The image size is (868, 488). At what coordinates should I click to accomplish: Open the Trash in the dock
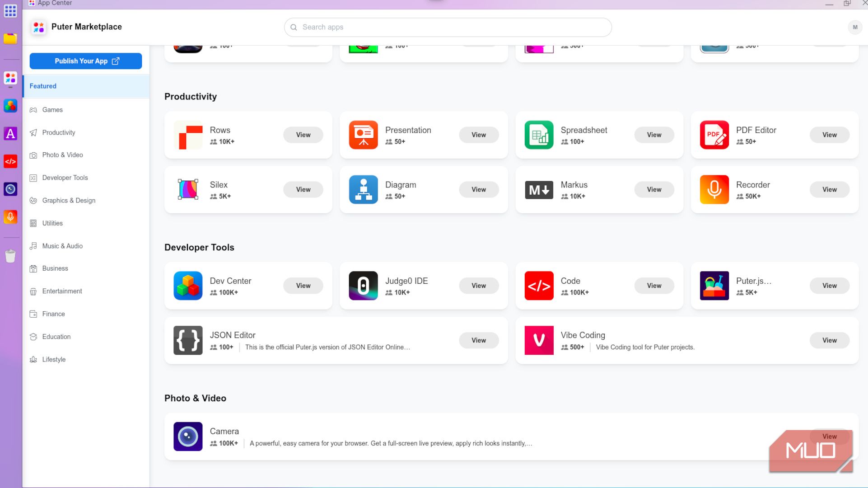10,256
